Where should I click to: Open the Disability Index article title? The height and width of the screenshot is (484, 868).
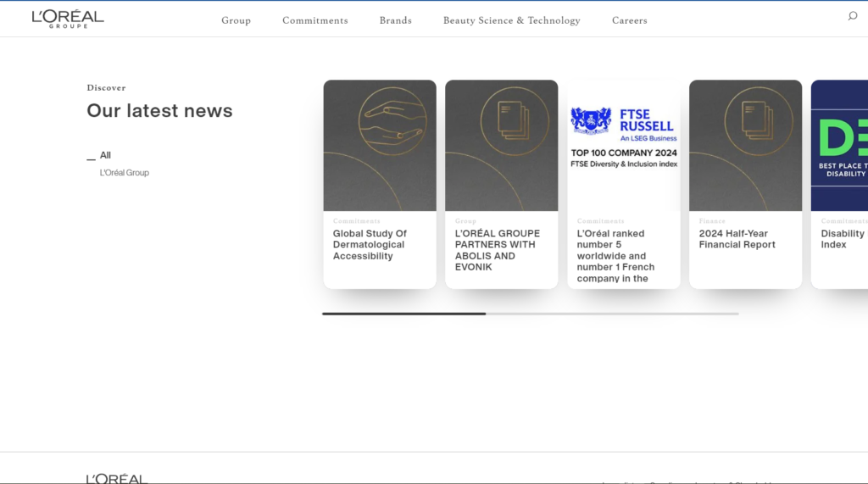pyautogui.click(x=843, y=239)
